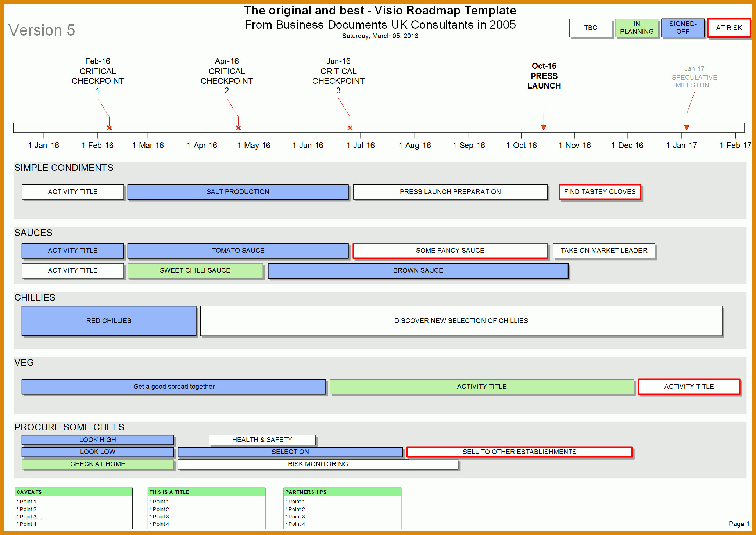Screen dimensions: 756x535
Task: Select the LOOK LOW bar
Action: [x=98, y=452]
